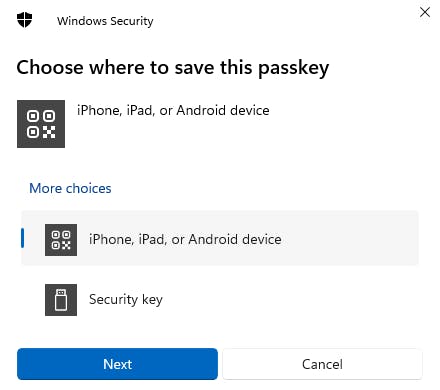This screenshot has width=440, height=390.
Task: Click the More choices label
Action: click(70, 188)
